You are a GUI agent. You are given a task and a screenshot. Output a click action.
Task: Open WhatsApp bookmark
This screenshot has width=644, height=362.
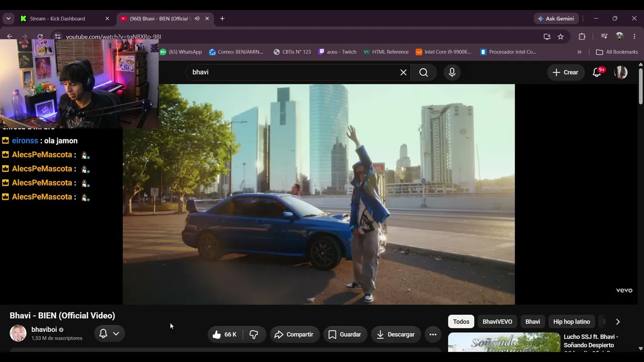[181, 52]
